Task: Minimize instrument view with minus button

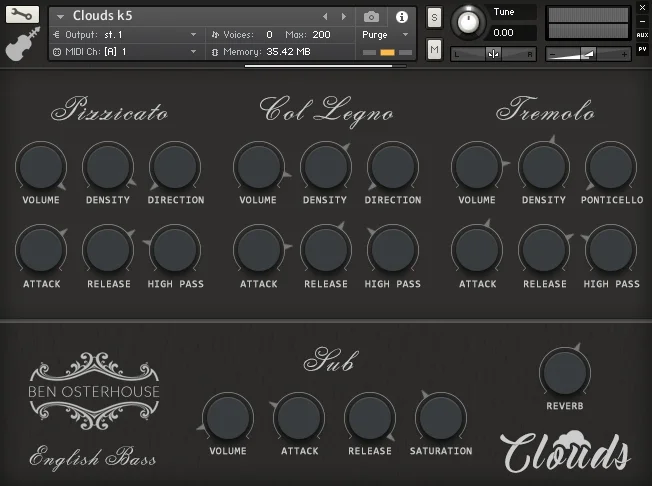Action: pyautogui.click(x=642, y=22)
